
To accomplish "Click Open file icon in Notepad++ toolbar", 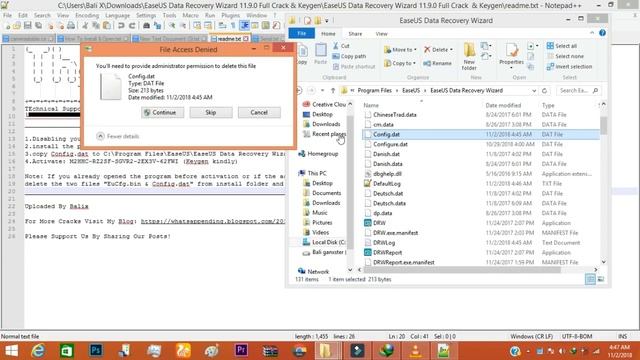I will pyautogui.click(x=17, y=26).
